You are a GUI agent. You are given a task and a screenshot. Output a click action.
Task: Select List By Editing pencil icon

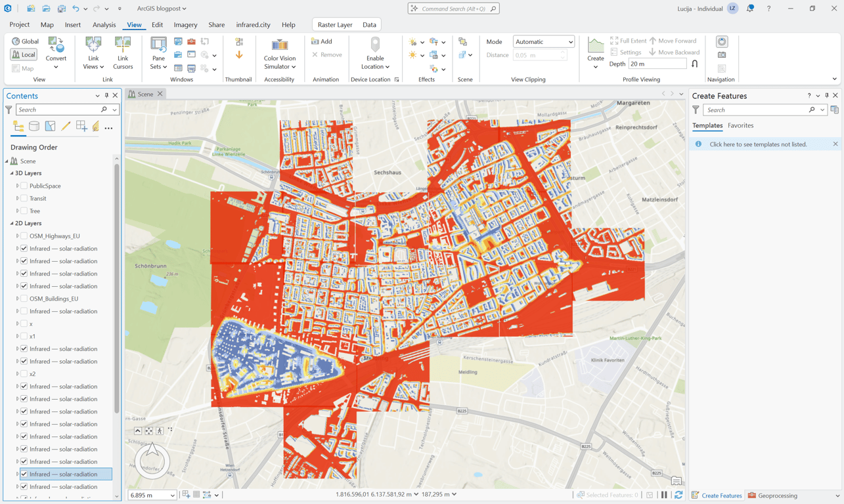click(66, 127)
